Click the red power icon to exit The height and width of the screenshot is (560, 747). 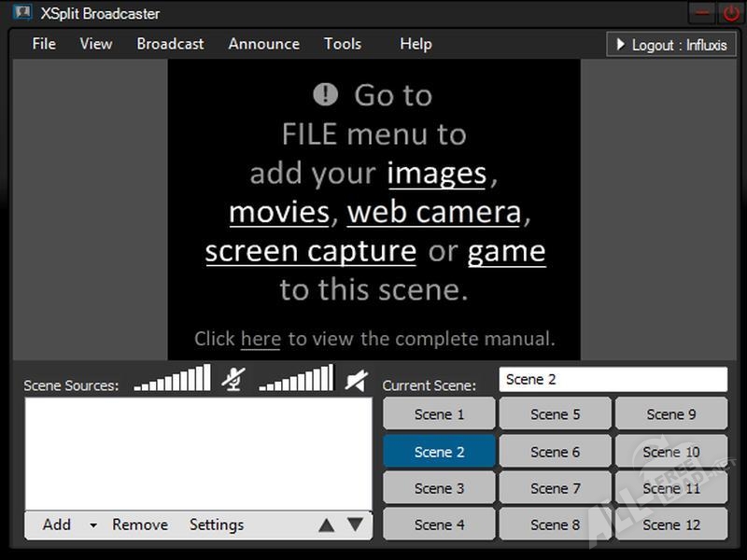(x=730, y=13)
